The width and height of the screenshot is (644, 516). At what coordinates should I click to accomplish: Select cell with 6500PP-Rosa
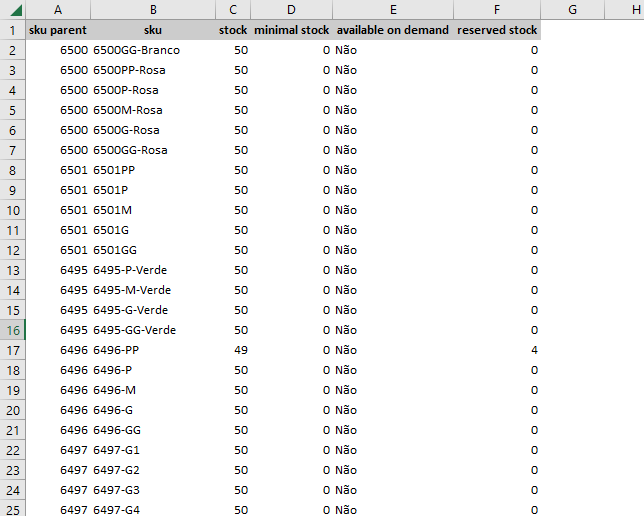click(153, 70)
